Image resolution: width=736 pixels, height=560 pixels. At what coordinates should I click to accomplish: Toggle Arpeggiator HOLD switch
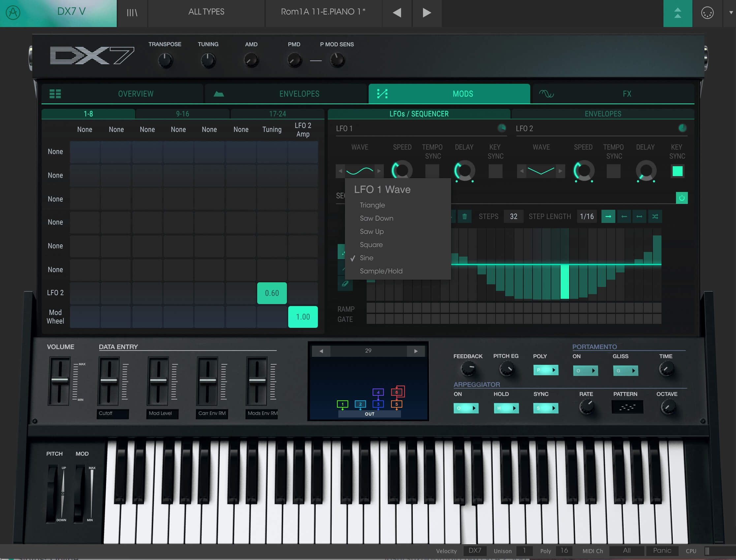(506, 408)
